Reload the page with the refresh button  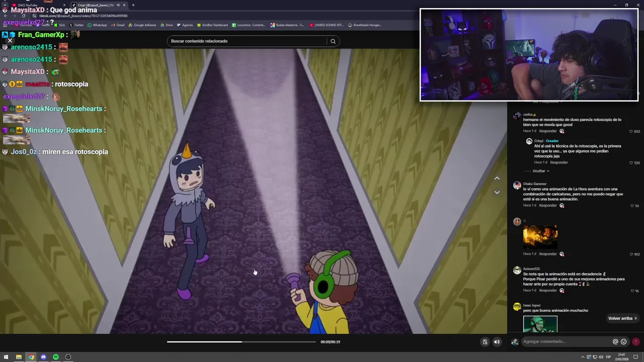[23, 16]
